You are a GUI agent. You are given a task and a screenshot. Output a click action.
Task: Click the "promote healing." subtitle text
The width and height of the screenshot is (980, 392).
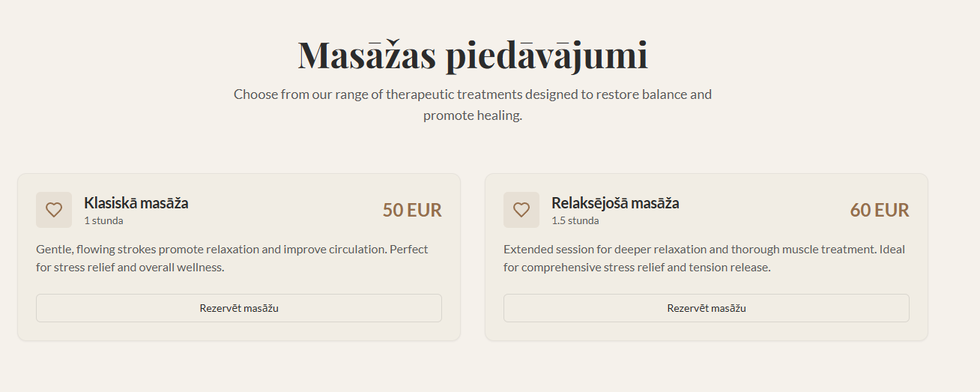[472, 115]
